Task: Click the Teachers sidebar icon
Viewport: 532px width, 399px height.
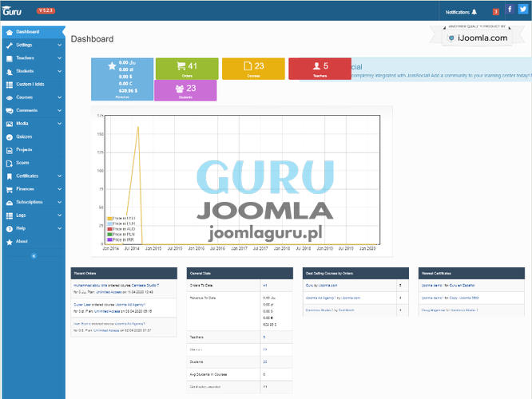Action: click(x=10, y=58)
